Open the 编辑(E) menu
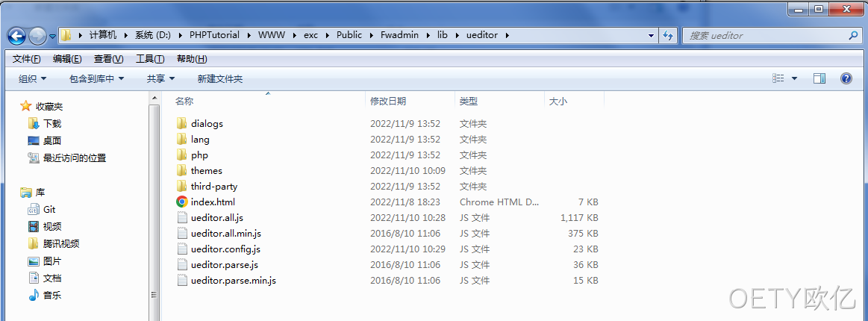Viewport: 868px width, 321px height. click(67, 59)
